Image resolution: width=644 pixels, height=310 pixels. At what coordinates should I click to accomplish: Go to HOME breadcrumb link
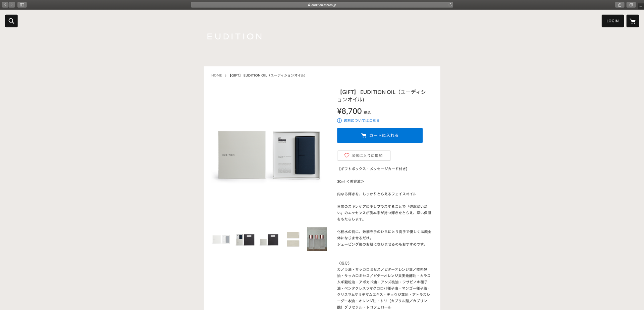[216, 75]
